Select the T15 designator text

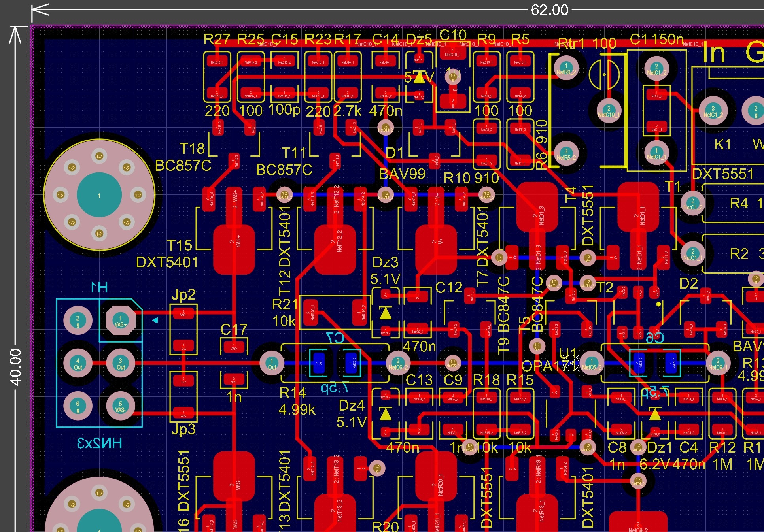tap(179, 245)
